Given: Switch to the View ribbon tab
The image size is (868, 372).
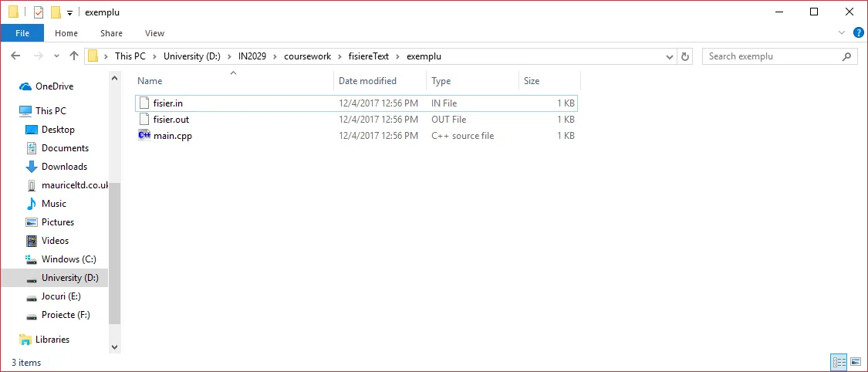Looking at the screenshot, I should pos(154,33).
